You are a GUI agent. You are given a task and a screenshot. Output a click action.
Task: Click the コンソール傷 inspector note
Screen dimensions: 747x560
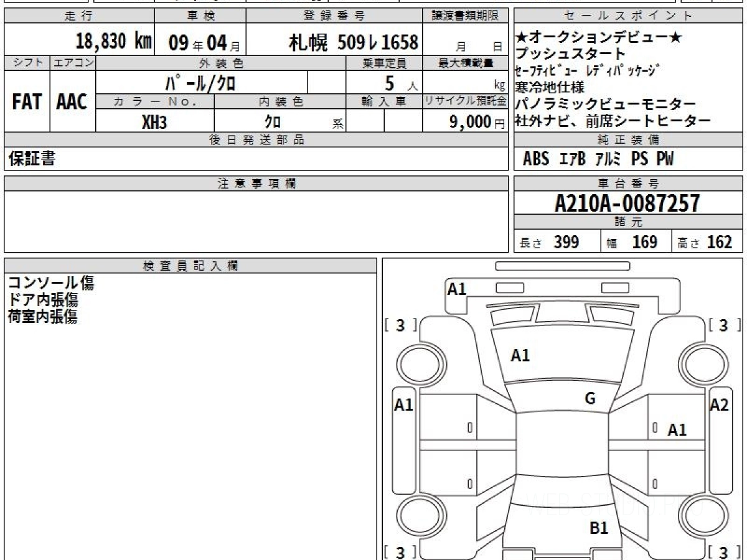tap(51, 284)
